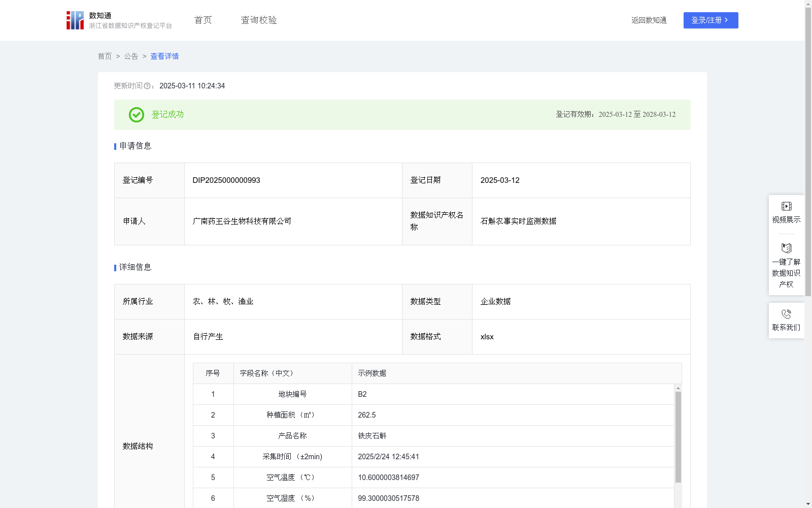Click the page scrollbar down arrow
812x508 pixels.
pyautogui.click(x=808, y=504)
